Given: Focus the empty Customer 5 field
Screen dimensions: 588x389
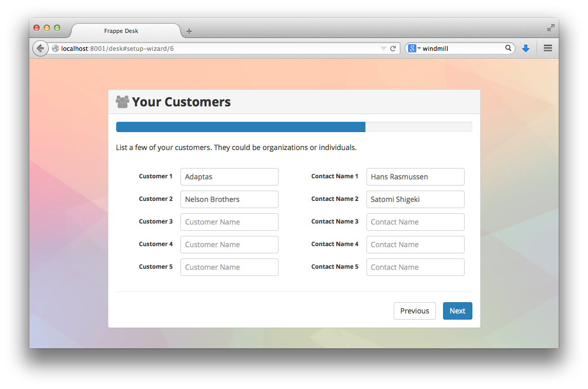Looking at the screenshot, I should [x=229, y=267].
